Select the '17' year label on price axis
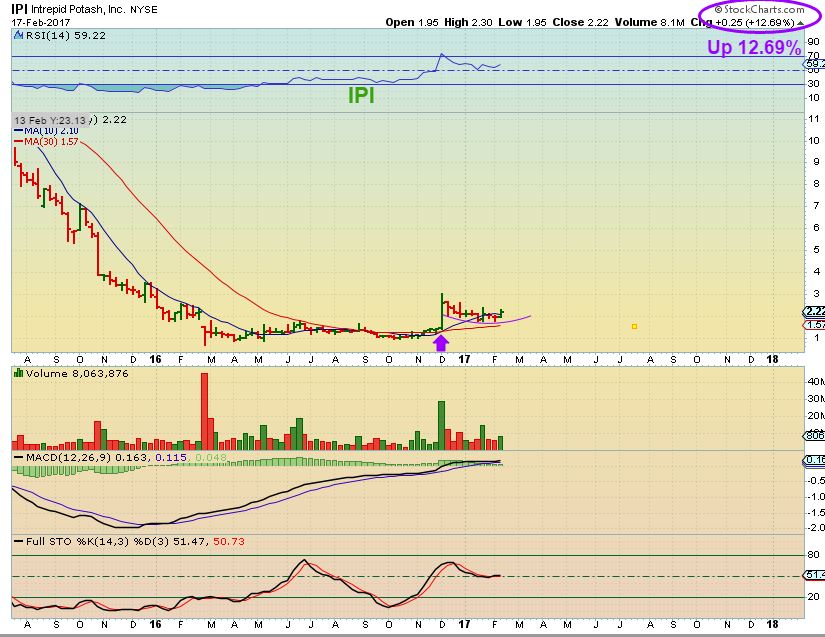 (x=464, y=359)
